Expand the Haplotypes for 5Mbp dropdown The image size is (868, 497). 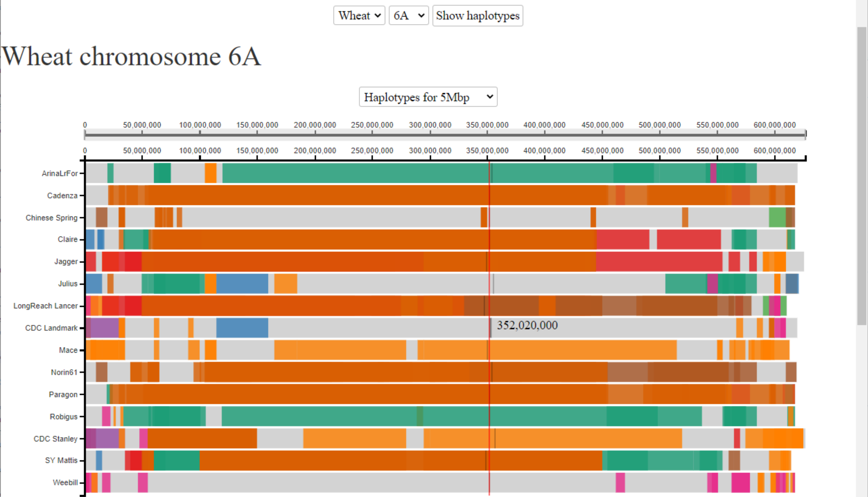click(x=428, y=97)
